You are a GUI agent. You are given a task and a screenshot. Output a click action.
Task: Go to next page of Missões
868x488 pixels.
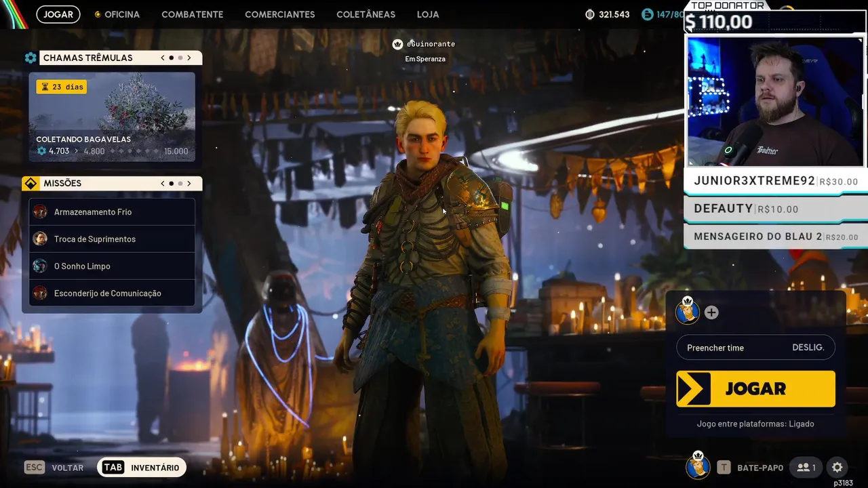point(189,183)
